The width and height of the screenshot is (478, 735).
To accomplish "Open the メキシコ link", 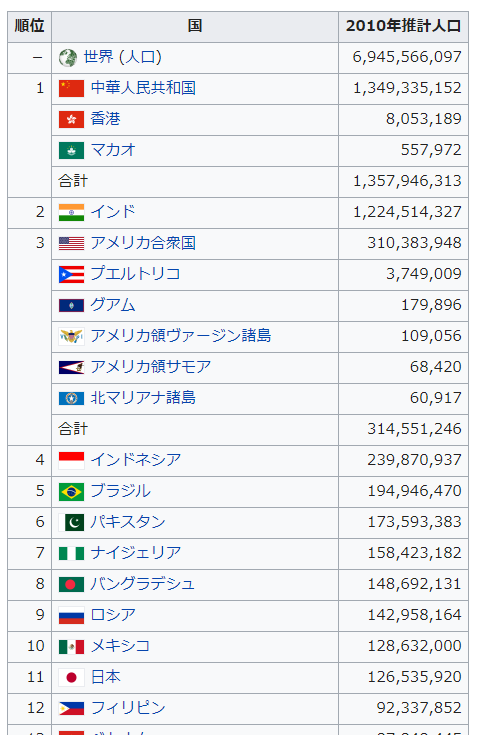I will (x=120, y=646).
